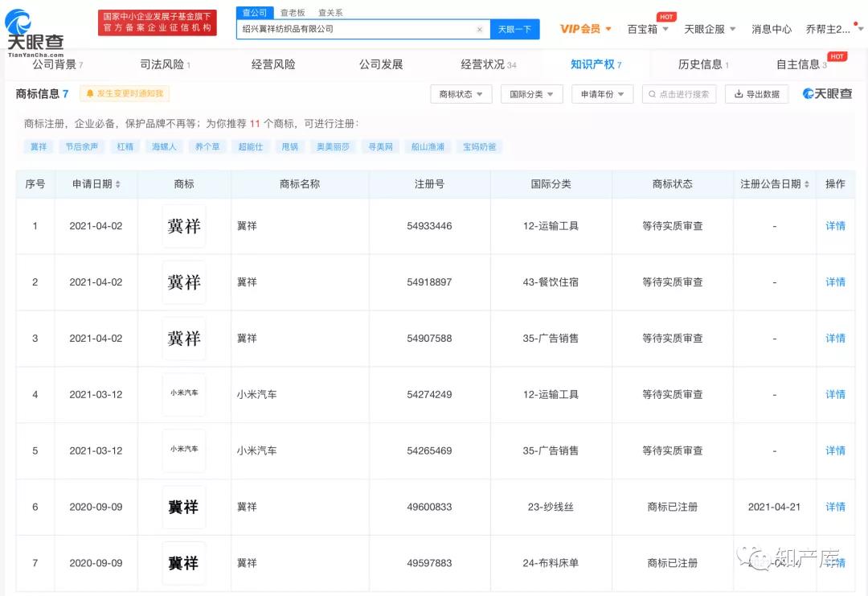Open the 申请年份 filter dropdown
868x596 pixels.
point(602,94)
